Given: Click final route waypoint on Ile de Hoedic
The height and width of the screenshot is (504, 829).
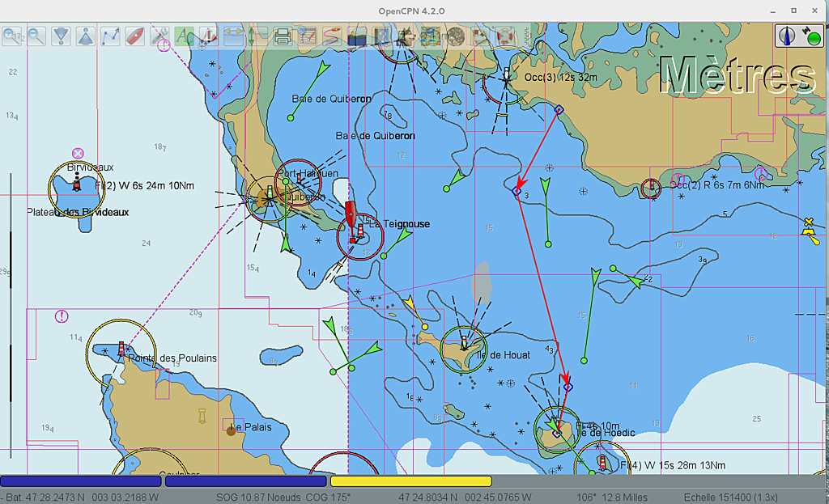Looking at the screenshot, I should tap(557, 433).
